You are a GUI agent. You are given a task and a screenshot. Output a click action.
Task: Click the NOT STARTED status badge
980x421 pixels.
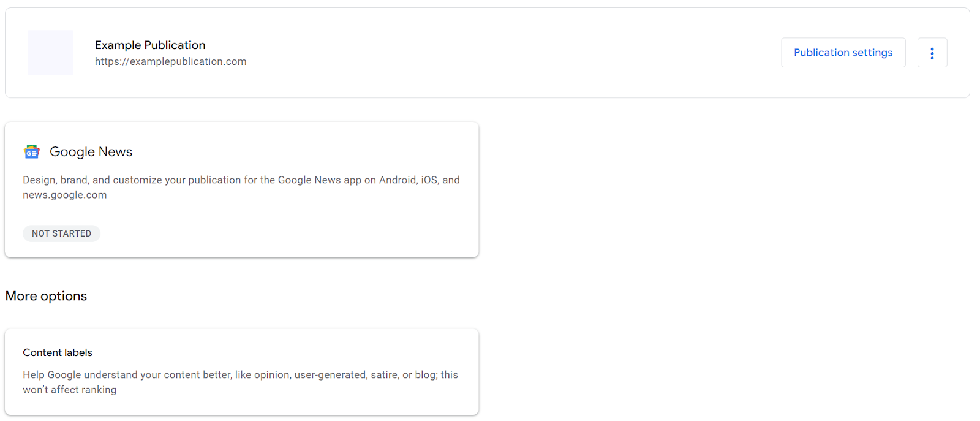click(61, 233)
